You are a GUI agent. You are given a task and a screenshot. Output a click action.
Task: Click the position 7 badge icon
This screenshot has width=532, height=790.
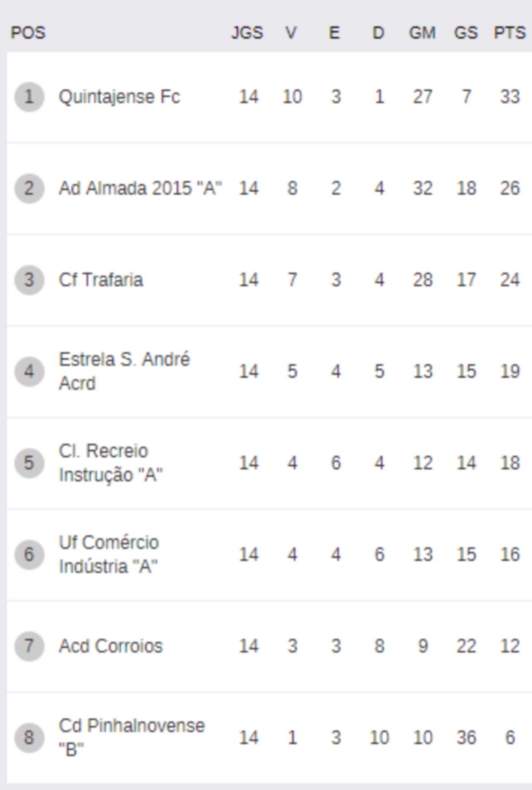tap(29, 646)
